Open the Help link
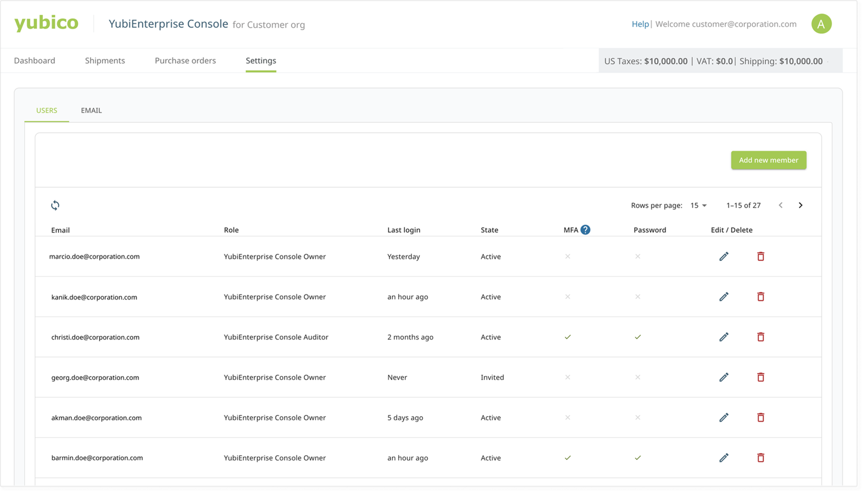The width and height of the screenshot is (868, 499). point(640,24)
